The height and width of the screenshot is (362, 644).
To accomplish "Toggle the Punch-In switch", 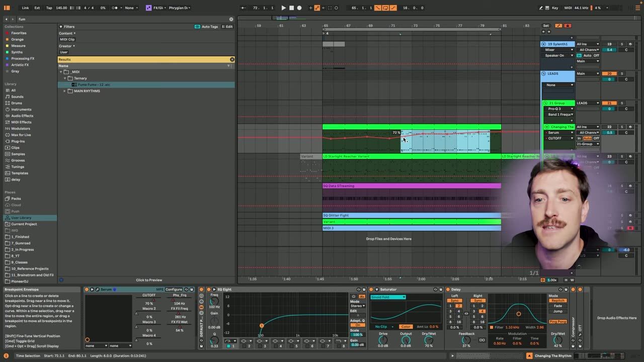I will (x=378, y=8).
